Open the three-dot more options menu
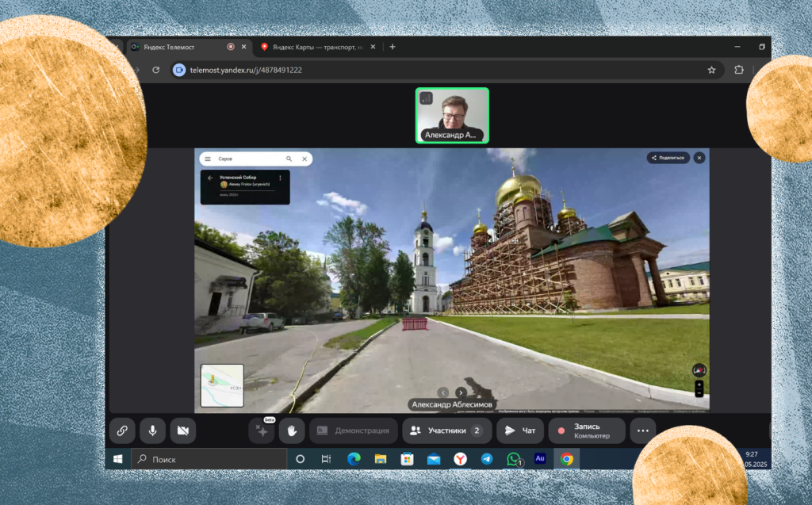812x505 pixels. pos(642,430)
